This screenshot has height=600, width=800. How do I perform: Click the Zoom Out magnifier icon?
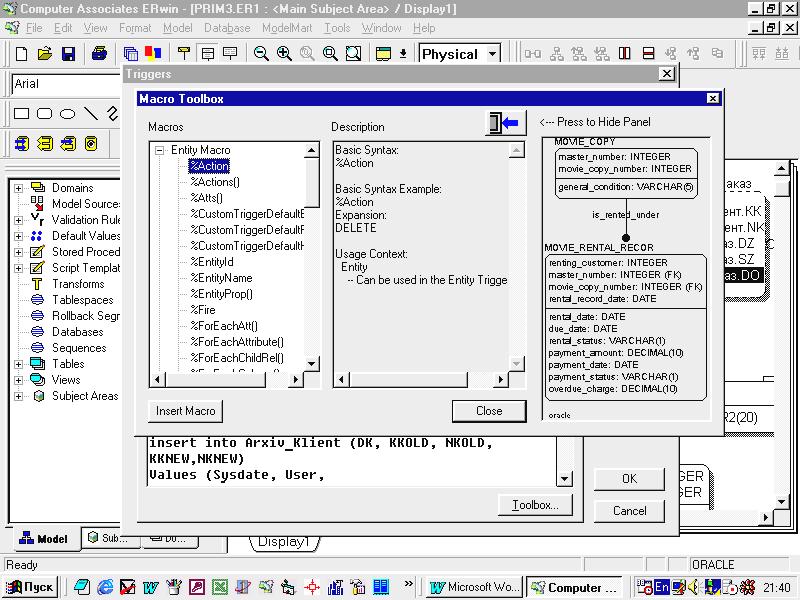tap(261, 54)
